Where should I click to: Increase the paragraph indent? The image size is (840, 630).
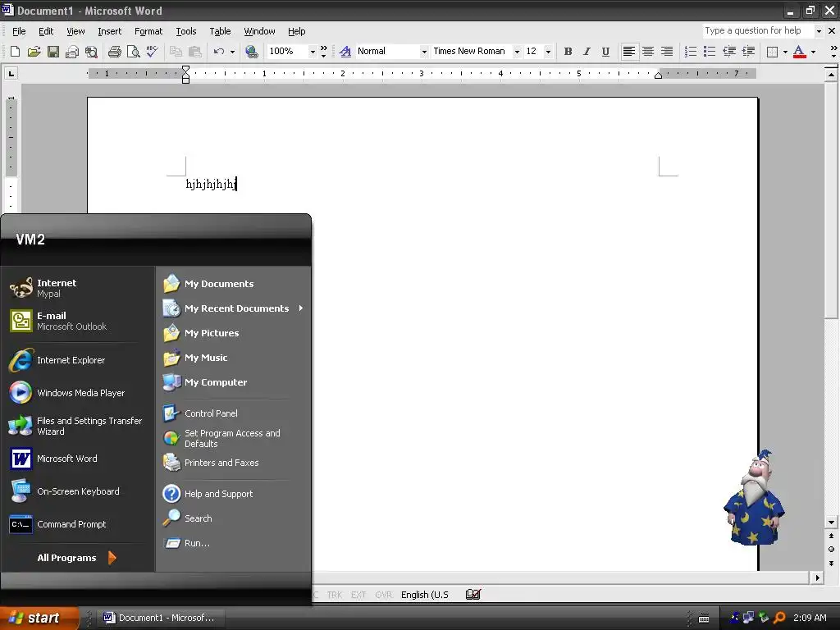(748, 52)
